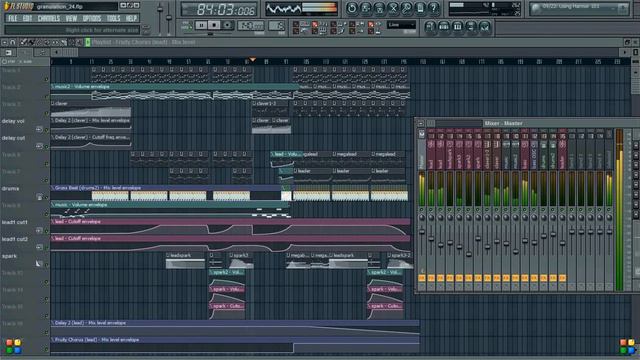Open the Mixer window options menu arrow
The image size is (640, 360).
[x=421, y=123]
